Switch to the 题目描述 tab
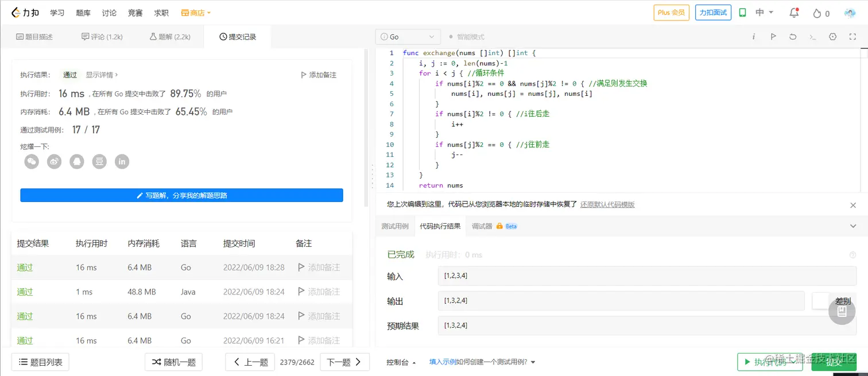The width and height of the screenshot is (868, 376). [x=34, y=37]
